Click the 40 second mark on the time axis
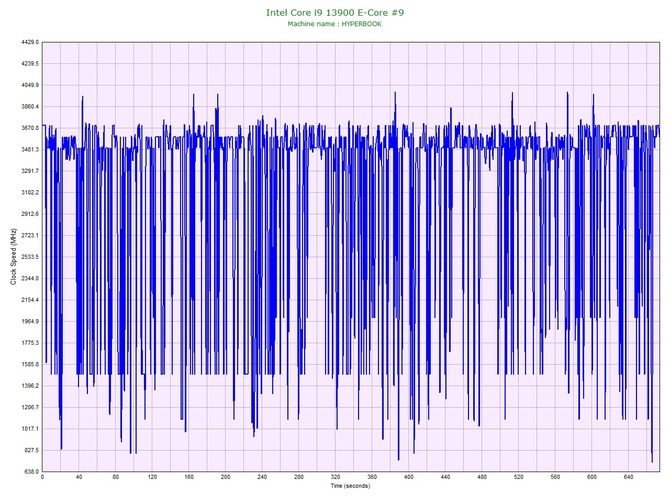 (79, 478)
